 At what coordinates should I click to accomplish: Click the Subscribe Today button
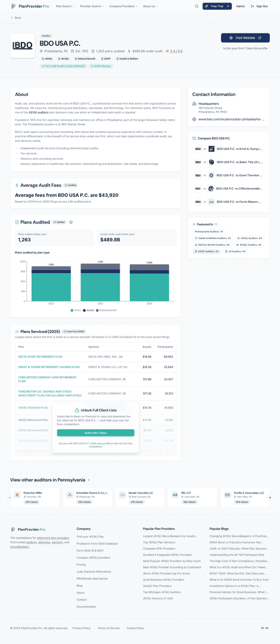click(x=96, y=433)
